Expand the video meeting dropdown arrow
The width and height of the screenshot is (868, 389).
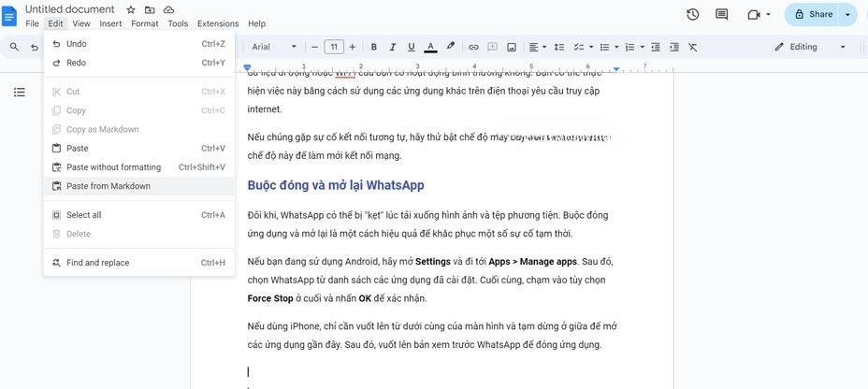click(768, 15)
